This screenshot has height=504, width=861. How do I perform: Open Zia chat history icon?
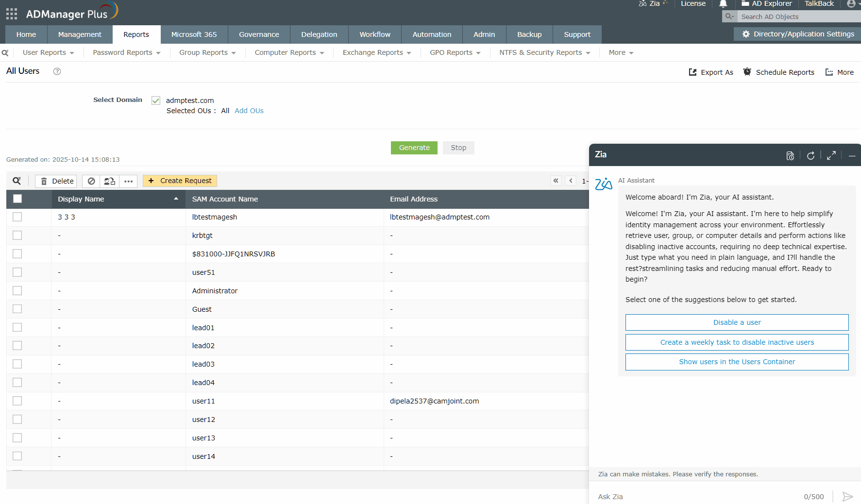(791, 156)
